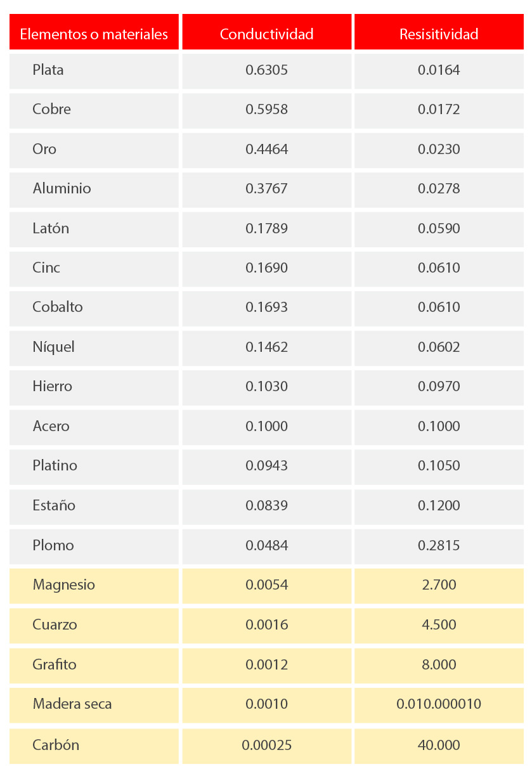Select Platino resistivity value 0.1050
The image size is (532, 776).
click(x=439, y=467)
